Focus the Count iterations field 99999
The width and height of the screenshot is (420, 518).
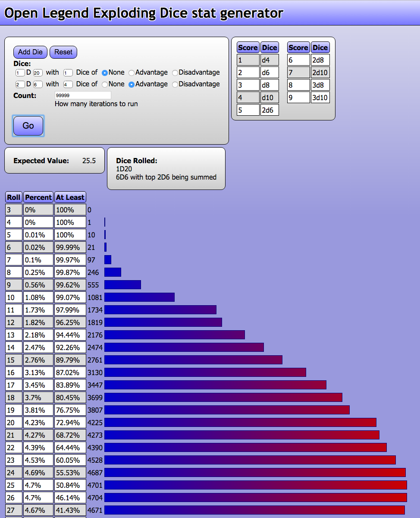[83, 95]
